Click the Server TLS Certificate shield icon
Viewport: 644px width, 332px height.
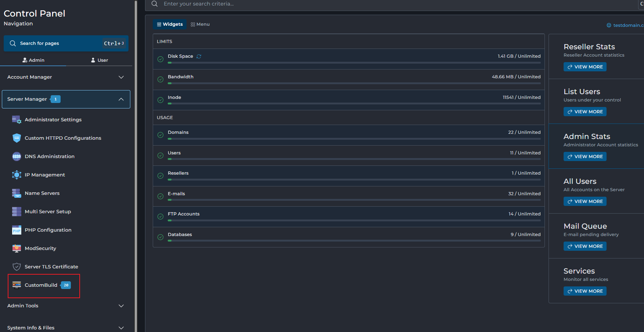[17, 267]
